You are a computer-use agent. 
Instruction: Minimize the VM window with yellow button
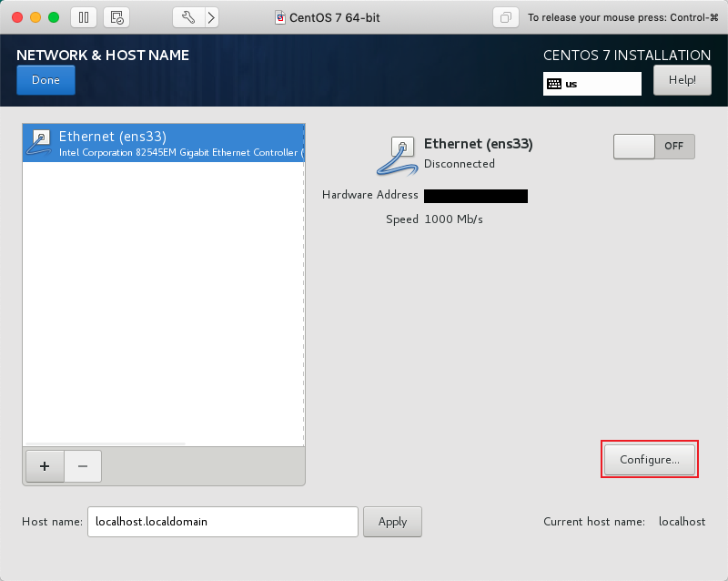pos(35,17)
